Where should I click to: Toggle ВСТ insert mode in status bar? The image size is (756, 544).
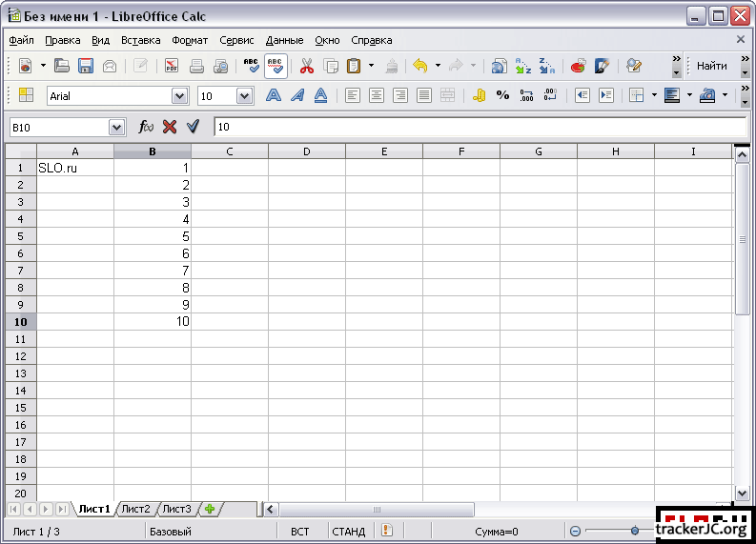tap(299, 532)
